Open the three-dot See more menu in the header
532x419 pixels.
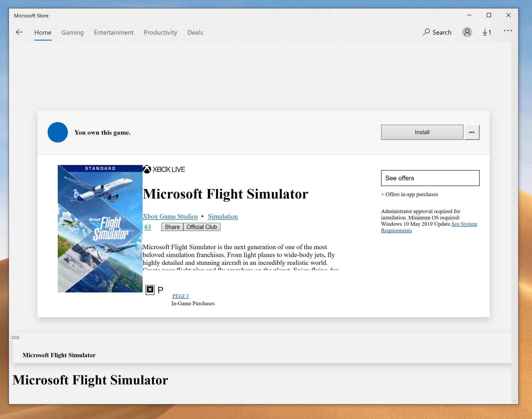[x=508, y=31]
